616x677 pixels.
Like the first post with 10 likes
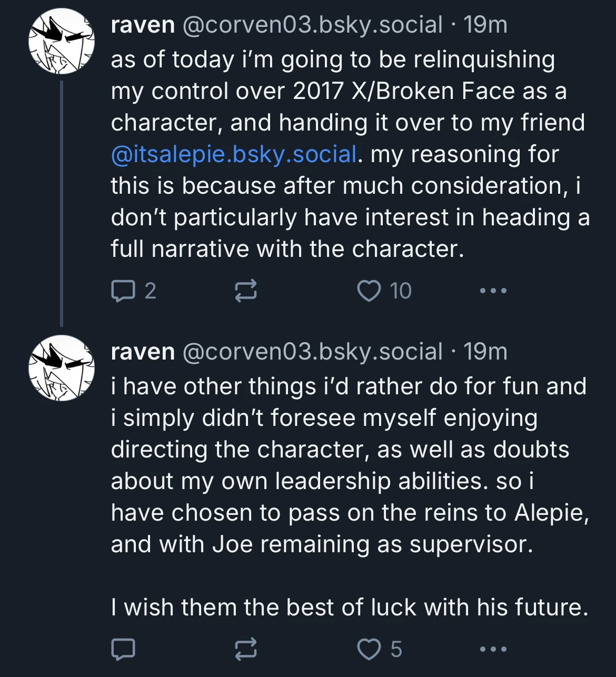(369, 291)
